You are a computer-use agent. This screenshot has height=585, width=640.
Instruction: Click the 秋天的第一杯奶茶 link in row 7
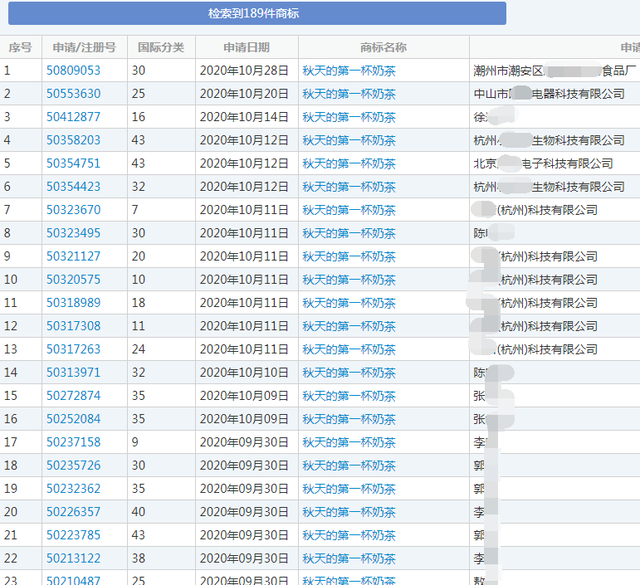point(349,210)
